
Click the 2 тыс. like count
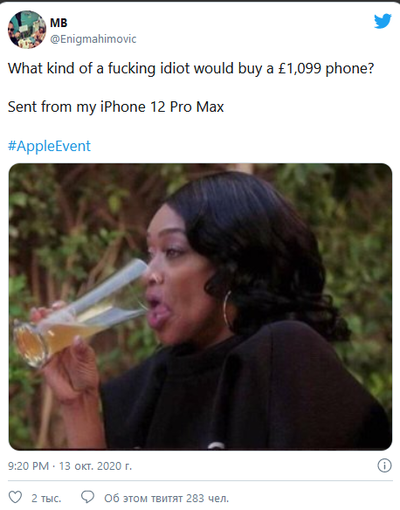(x=46, y=498)
